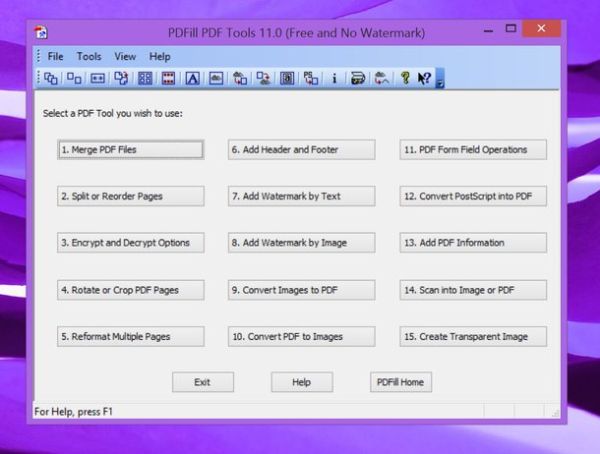Screen dimensions: 600x454
Task: Open the File menu
Action: tap(55, 56)
